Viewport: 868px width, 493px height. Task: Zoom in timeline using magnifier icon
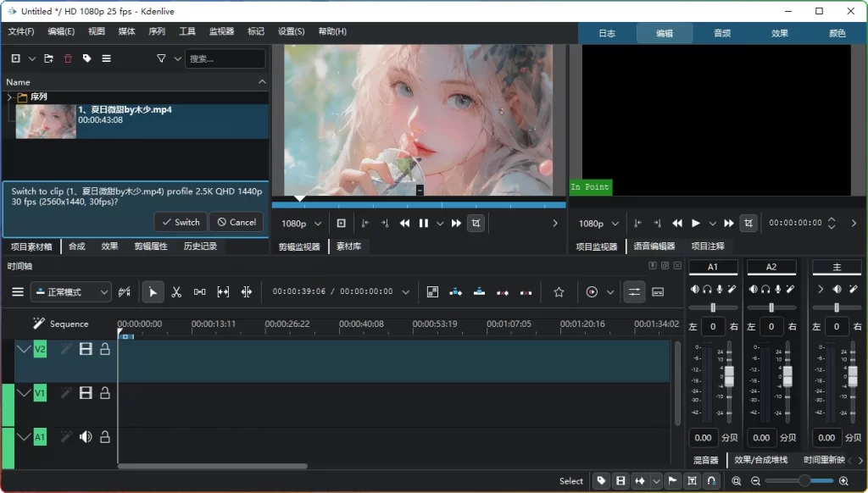point(844,481)
